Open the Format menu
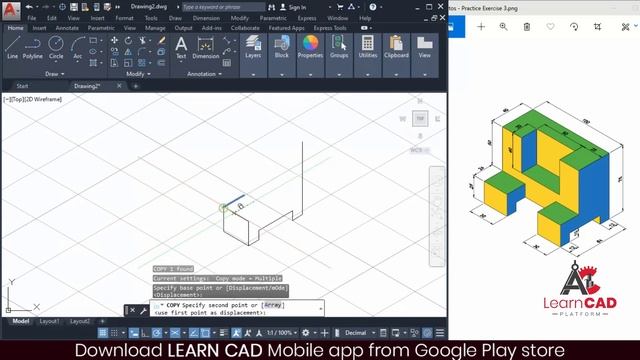Screen dimensions: 640x360 point(124,18)
